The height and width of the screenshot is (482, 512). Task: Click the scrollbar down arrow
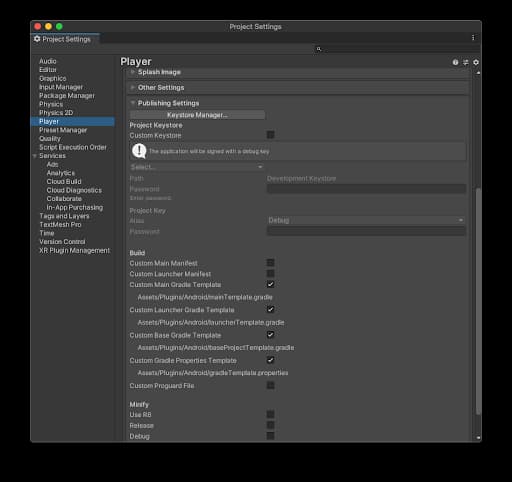click(x=478, y=438)
